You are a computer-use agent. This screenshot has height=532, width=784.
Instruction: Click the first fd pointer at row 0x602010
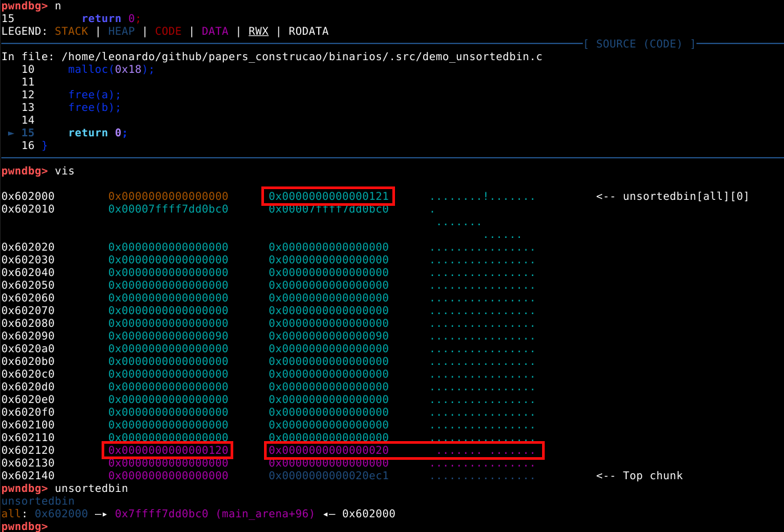click(168, 209)
